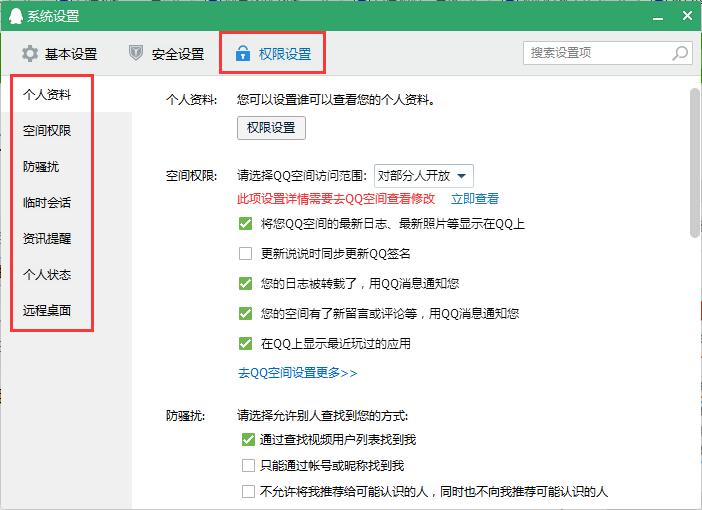Image resolution: width=702 pixels, height=510 pixels.
Task: Select 临时会话 in the sidebar
Action: 47,202
